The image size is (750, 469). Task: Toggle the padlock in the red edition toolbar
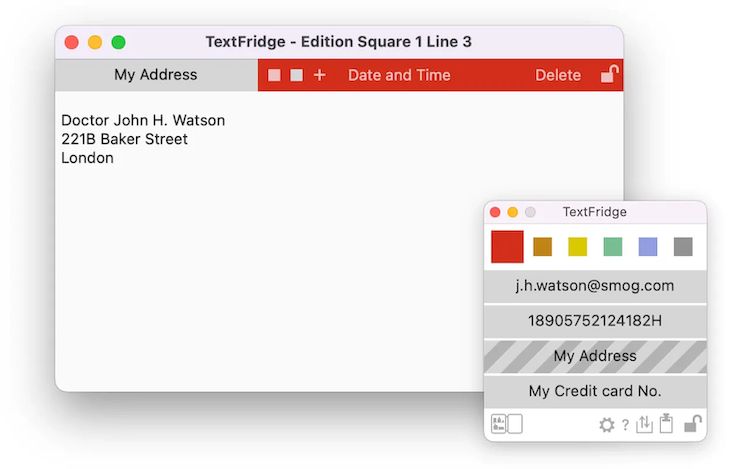pyautogui.click(x=609, y=74)
